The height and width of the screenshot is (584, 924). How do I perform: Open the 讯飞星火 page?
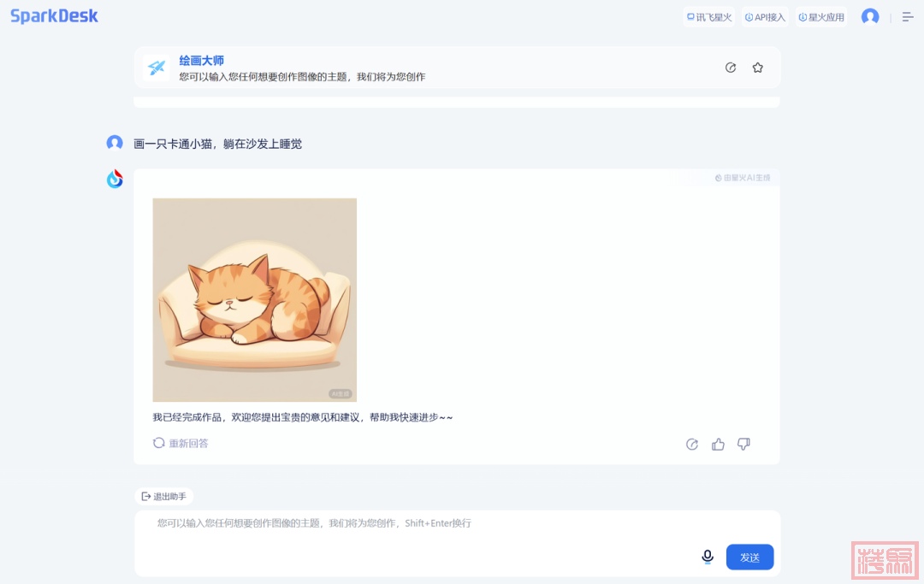(709, 17)
